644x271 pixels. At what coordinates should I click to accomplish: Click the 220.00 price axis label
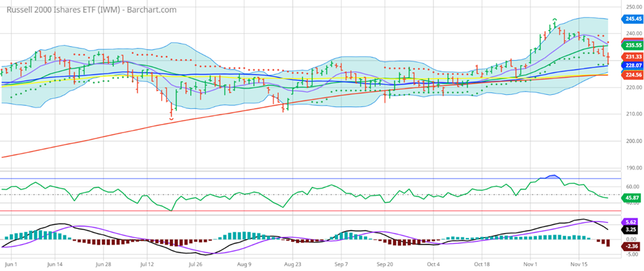point(633,87)
